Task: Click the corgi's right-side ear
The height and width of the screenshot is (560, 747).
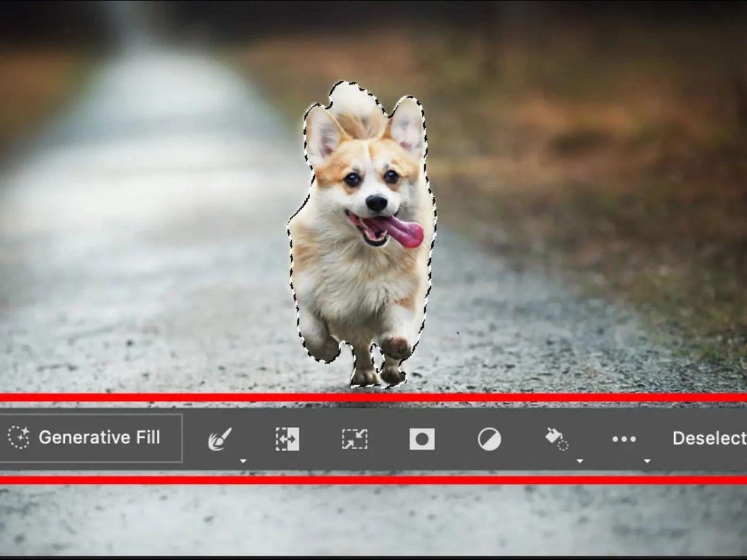Action: [408, 128]
